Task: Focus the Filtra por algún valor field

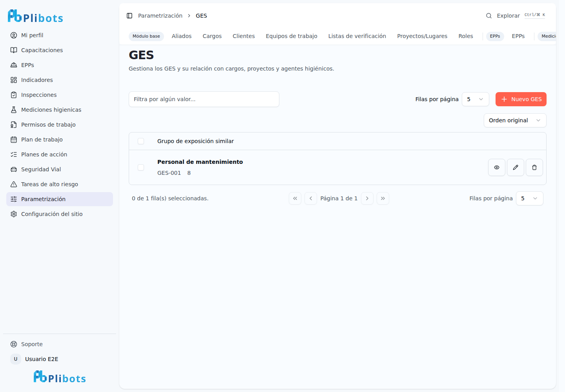Action: 204,99
